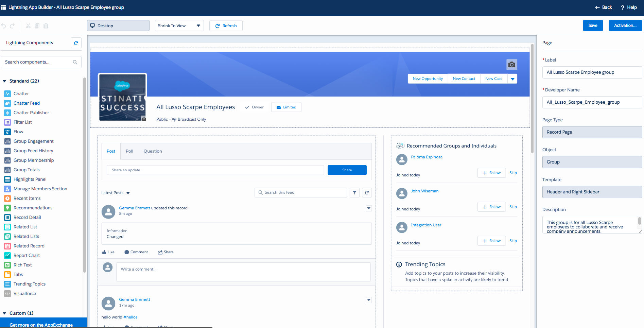This screenshot has height=328, width=644.
Task: Click the cut scissors icon
Action: 28,26
